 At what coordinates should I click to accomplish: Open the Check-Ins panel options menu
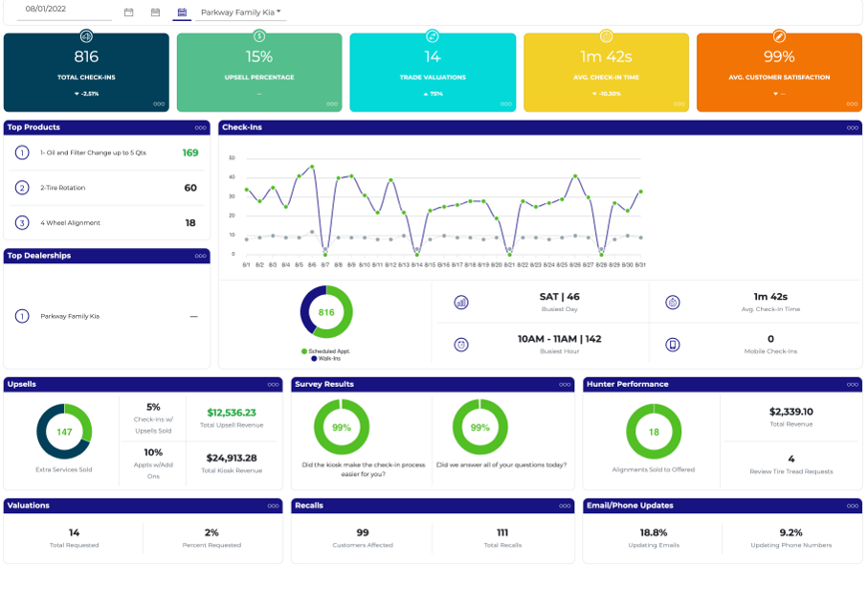(853, 128)
